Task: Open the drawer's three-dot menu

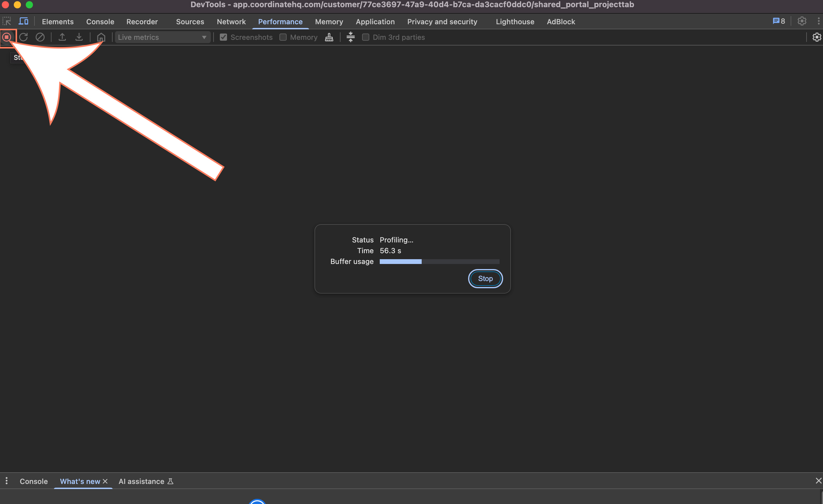Action: [x=6, y=481]
